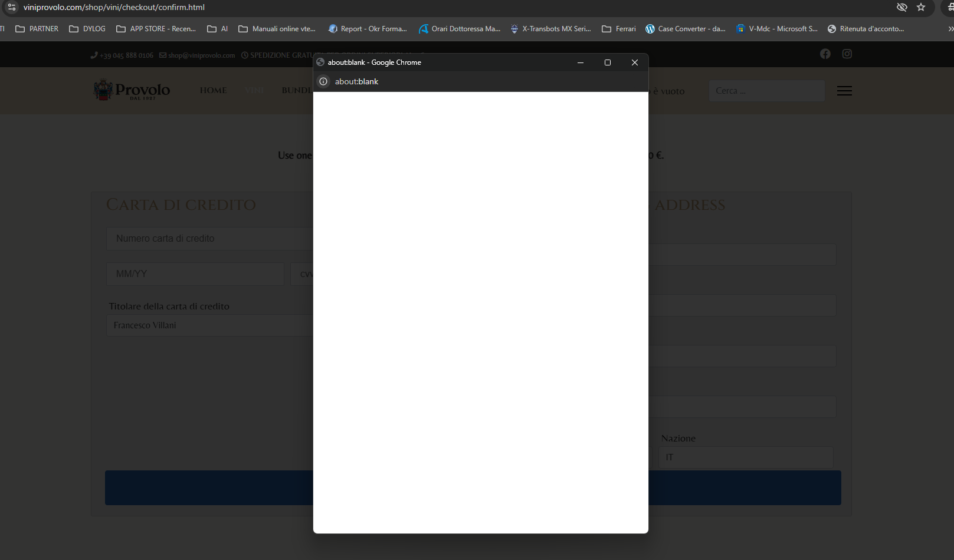Bookmark this page with the star icon
The height and width of the screenshot is (560, 954).
[921, 7]
